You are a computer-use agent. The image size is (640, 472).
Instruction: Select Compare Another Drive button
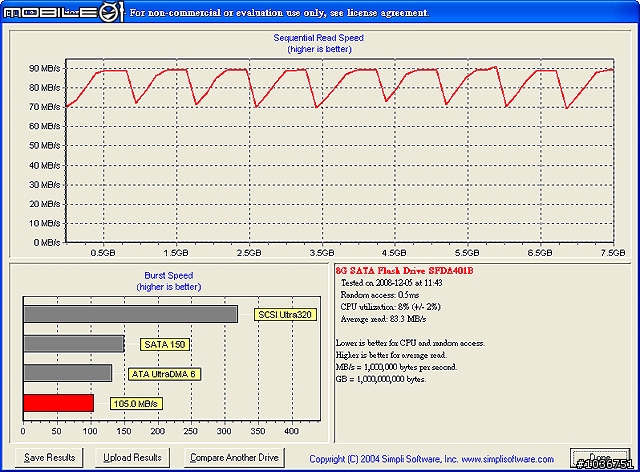pos(234,458)
